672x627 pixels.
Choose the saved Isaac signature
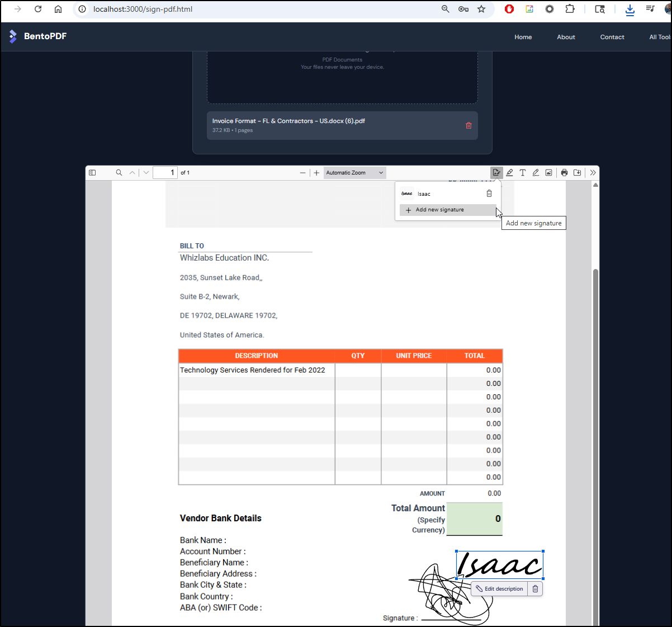tap(424, 194)
